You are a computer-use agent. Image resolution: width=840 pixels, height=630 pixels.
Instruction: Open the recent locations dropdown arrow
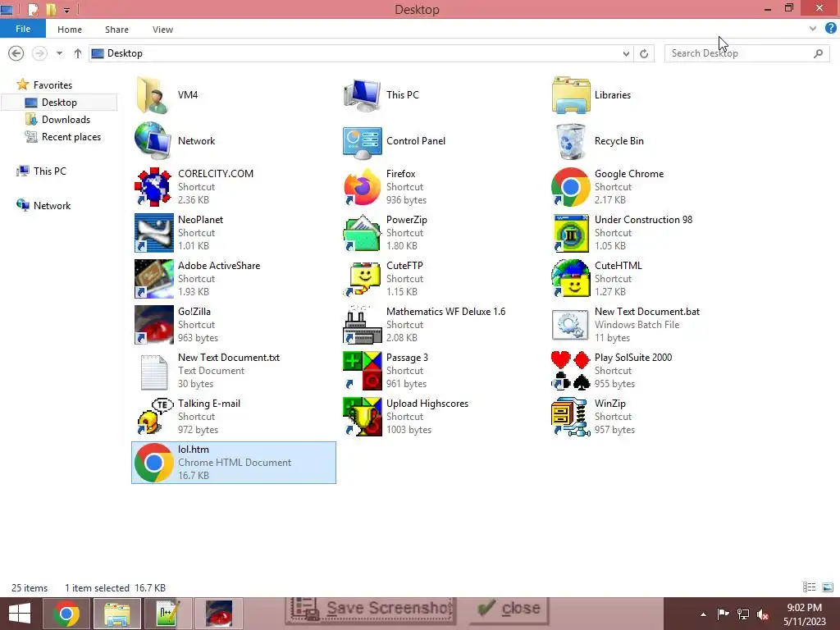(x=59, y=53)
